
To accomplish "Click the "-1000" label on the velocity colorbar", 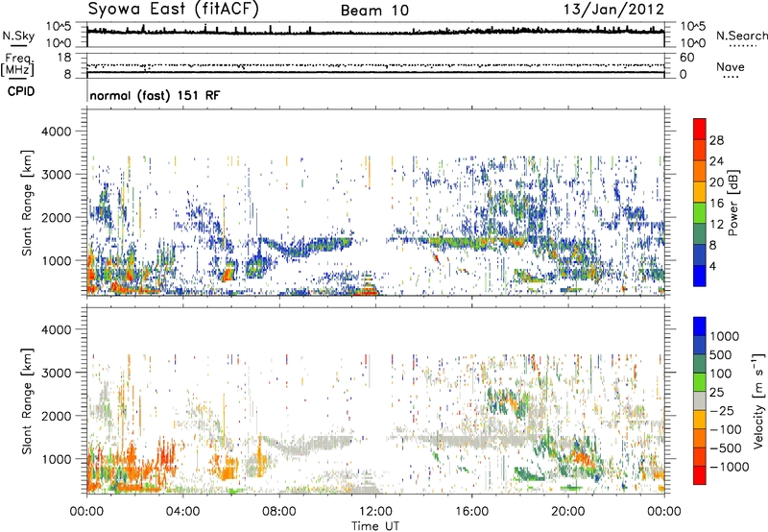I will pyautogui.click(x=730, y=467).
